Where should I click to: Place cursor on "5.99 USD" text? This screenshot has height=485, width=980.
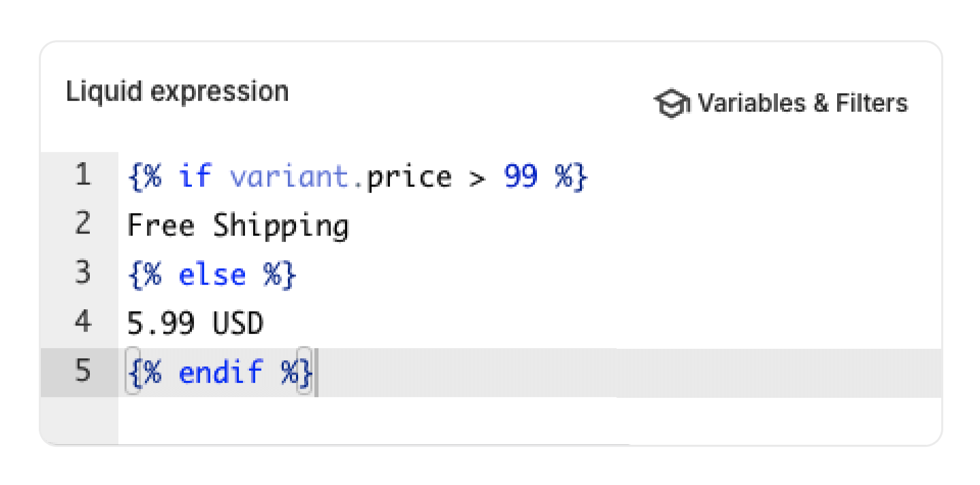point(195,323)
